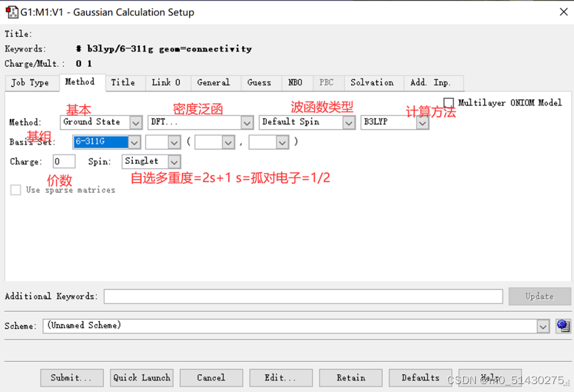Check the Use sparse matrices option

[15, 190]
